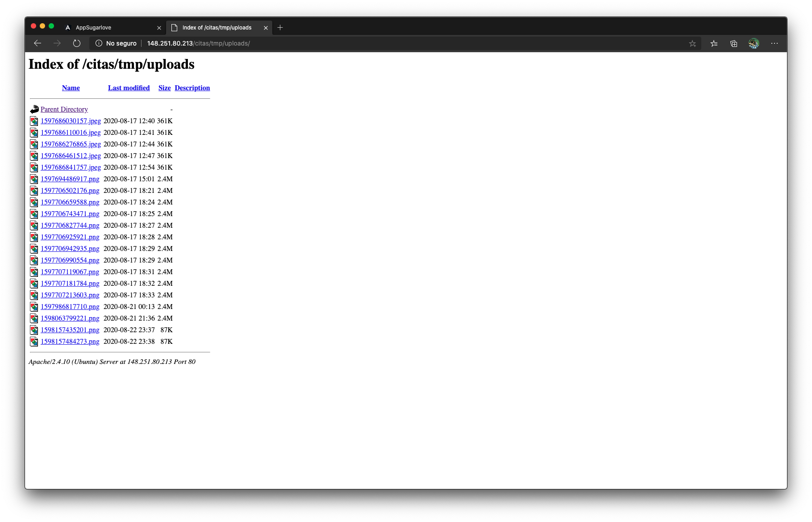Open the Parent Directory link
This screenshot has width=812, height=522.
[64, 109]
